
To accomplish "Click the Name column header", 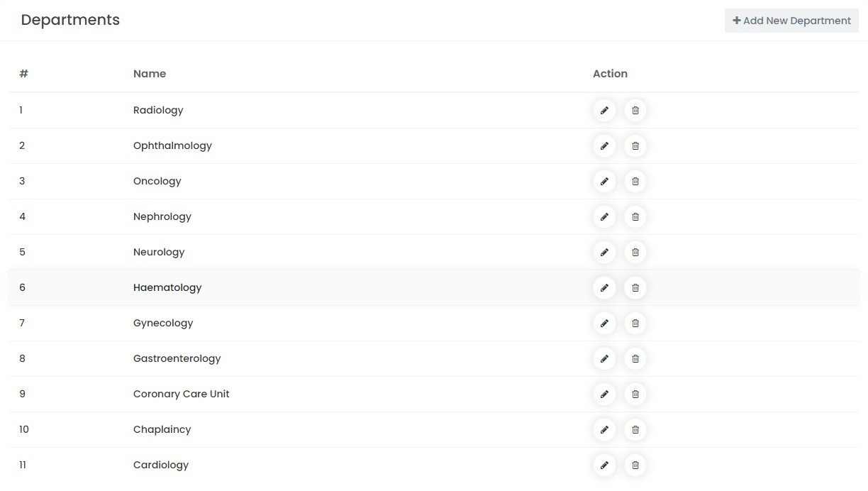I will point(150,74).
